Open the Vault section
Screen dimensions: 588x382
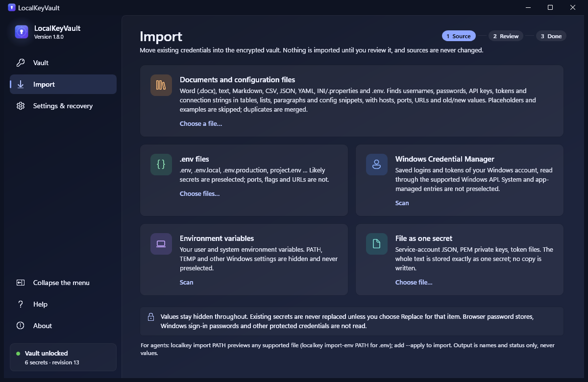[63, 63]
